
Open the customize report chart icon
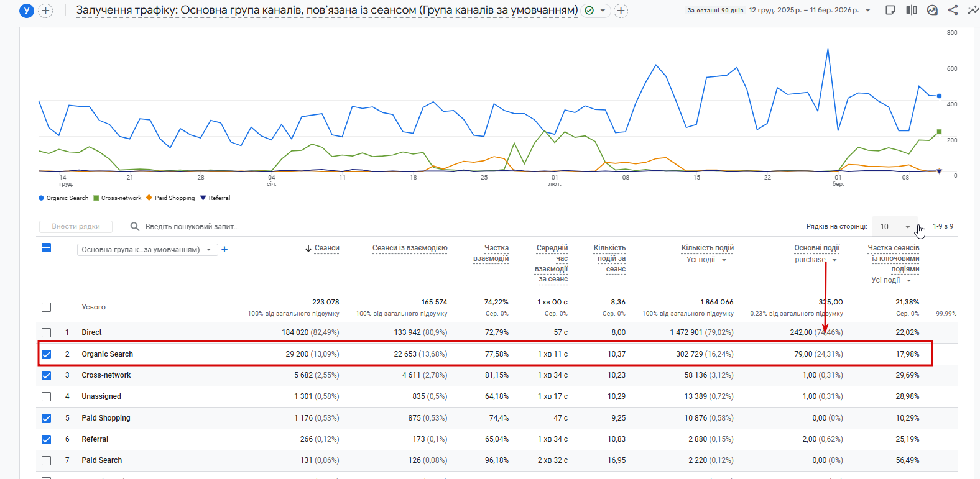[x=932, y=11]
